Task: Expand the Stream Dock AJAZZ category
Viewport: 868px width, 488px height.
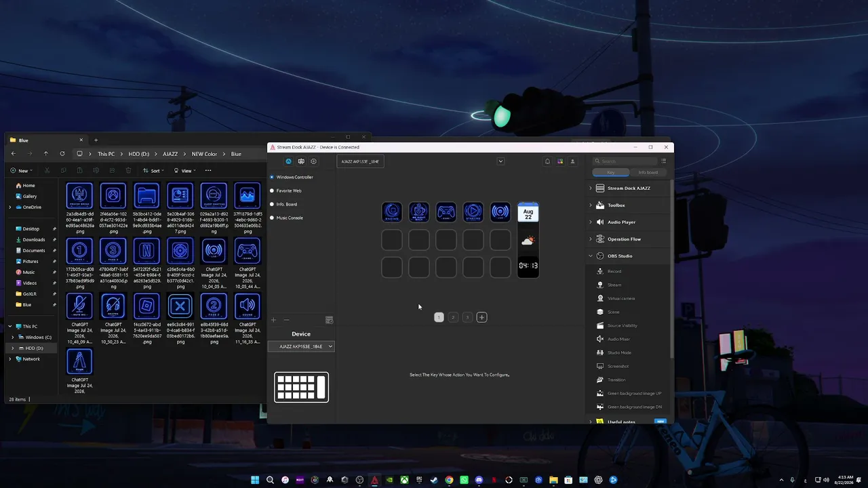Action: click(x=590, y=188)
